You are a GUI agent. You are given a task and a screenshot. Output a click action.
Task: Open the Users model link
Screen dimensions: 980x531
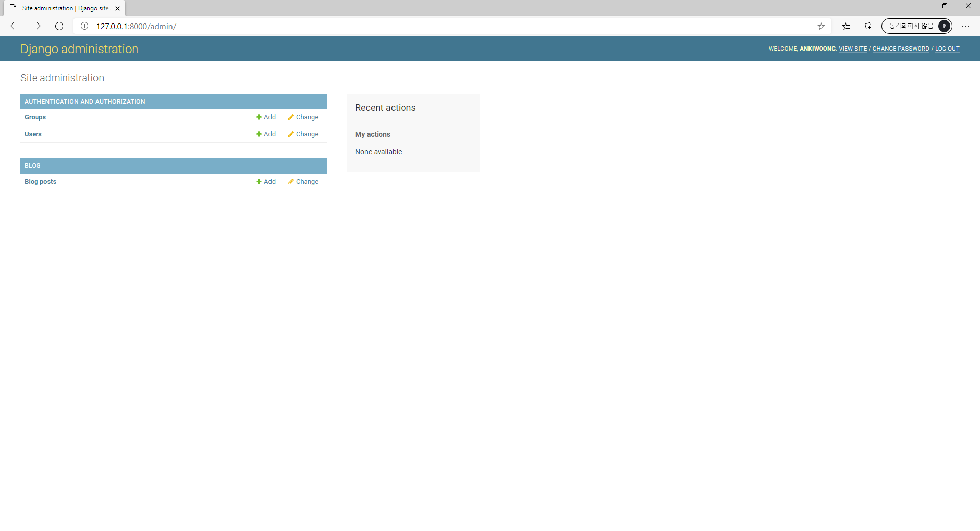[33, 134]
